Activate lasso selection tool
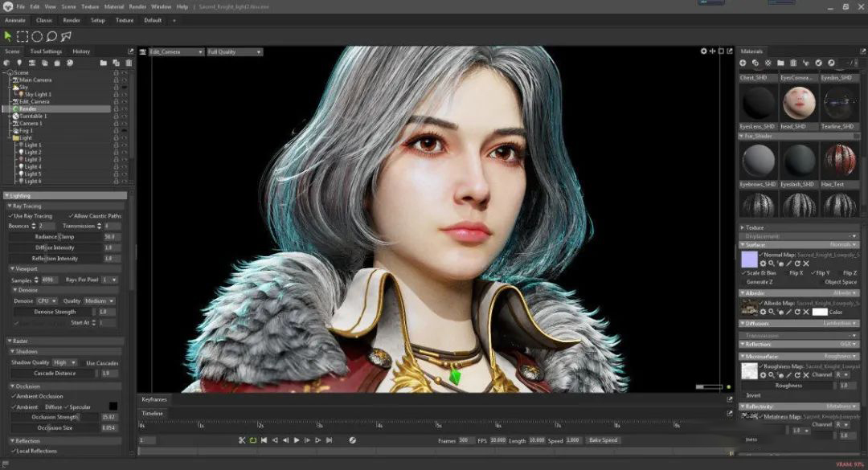Image resolution: width=868 pixels, height=470 pixels. 51,36
